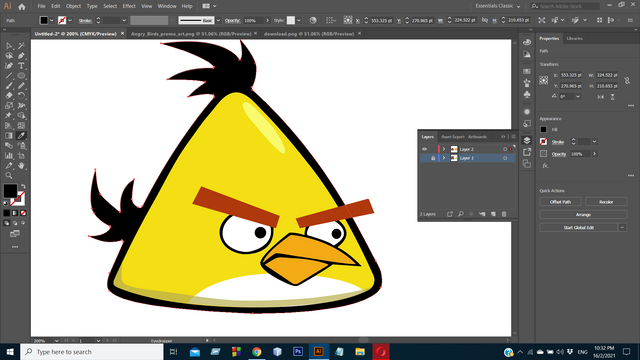This screenshot has height=360, width=640.
Task: Click the fx effects icon in Appearance
Action: [x=545, y=166]
